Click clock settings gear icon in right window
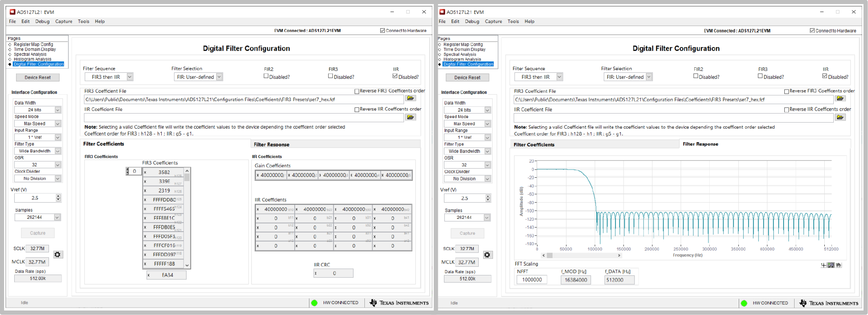This screenshot has height=315, width=868. [487, 255]
